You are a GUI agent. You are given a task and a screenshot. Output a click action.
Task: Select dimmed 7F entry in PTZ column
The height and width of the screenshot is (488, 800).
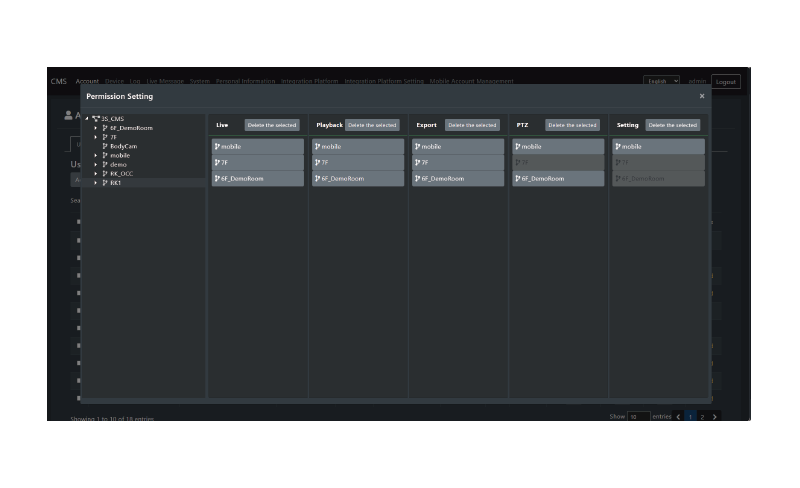(x=558, y=162)
